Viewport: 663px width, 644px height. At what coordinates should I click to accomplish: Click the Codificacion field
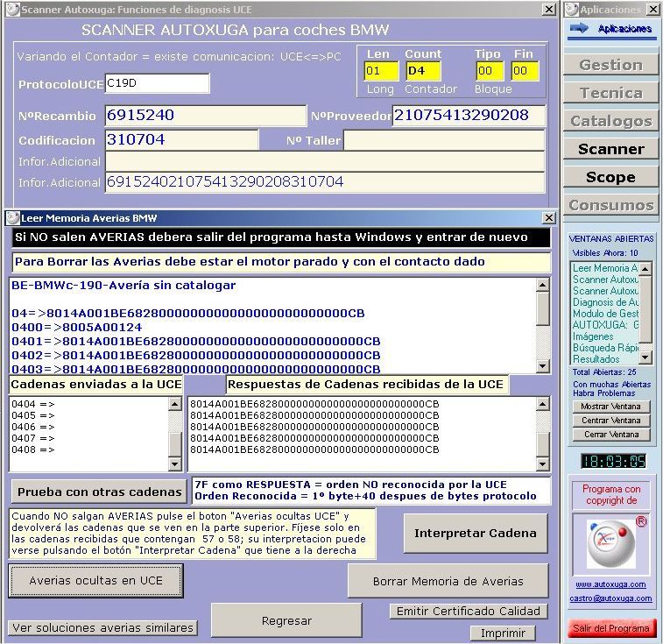click(182, 140)
